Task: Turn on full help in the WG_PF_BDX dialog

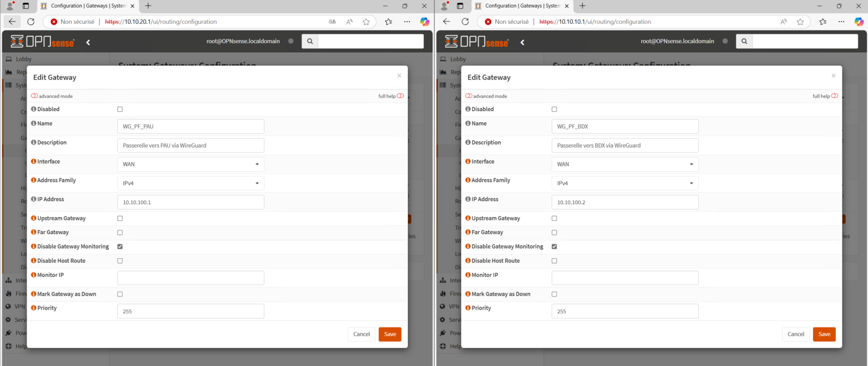Action: [834, 96]
